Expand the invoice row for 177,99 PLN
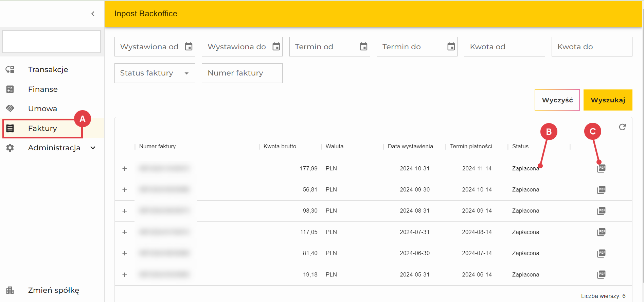 pyautogui.click(x=125, y=169)
